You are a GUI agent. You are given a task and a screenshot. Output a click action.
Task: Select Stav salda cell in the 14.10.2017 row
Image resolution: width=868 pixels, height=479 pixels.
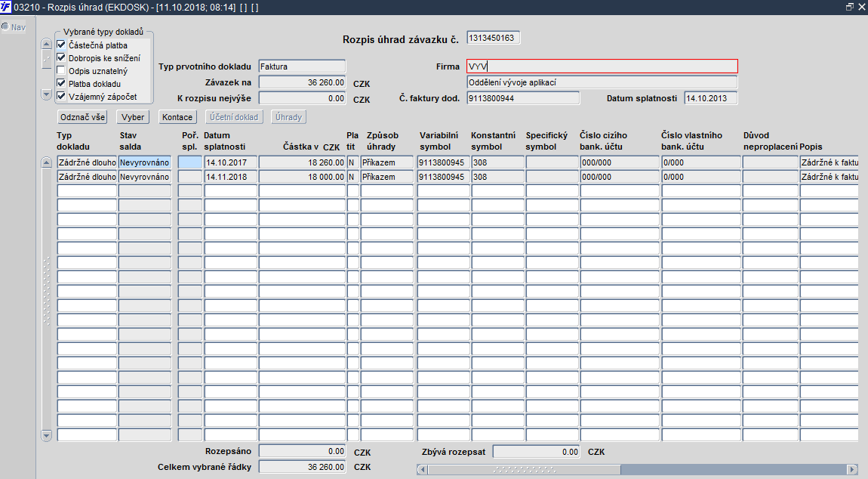145,162
